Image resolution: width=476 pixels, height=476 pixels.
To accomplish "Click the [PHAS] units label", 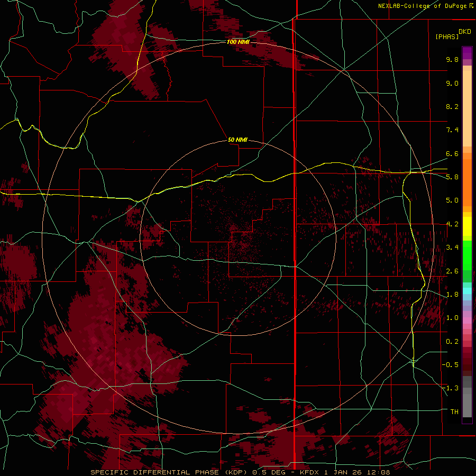I will 447,36.
